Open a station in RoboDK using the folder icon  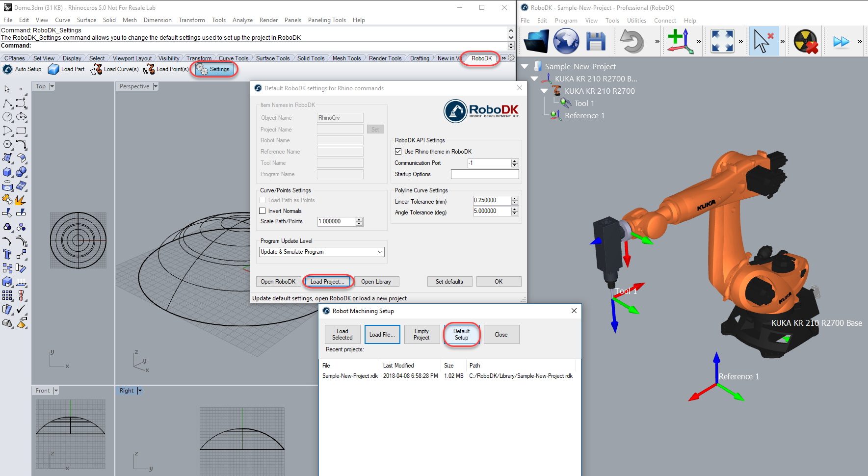coord(536,41)
